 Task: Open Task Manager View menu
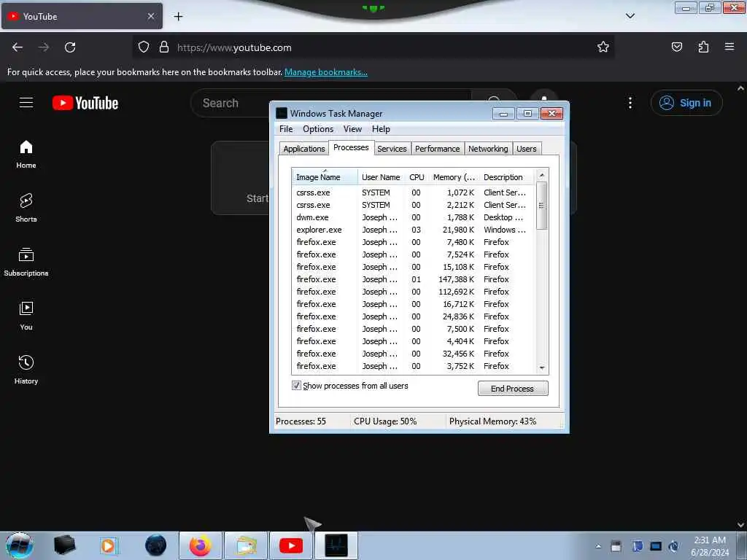352,129
